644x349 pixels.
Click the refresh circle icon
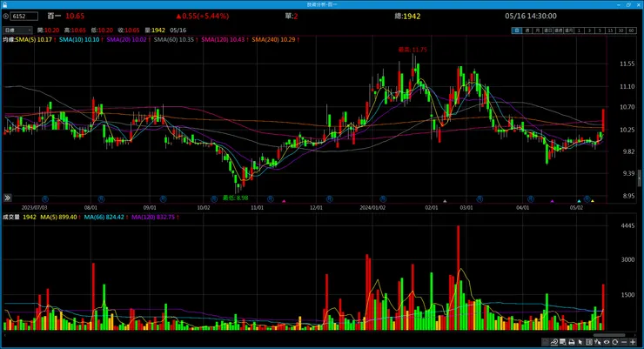[614, 342]
